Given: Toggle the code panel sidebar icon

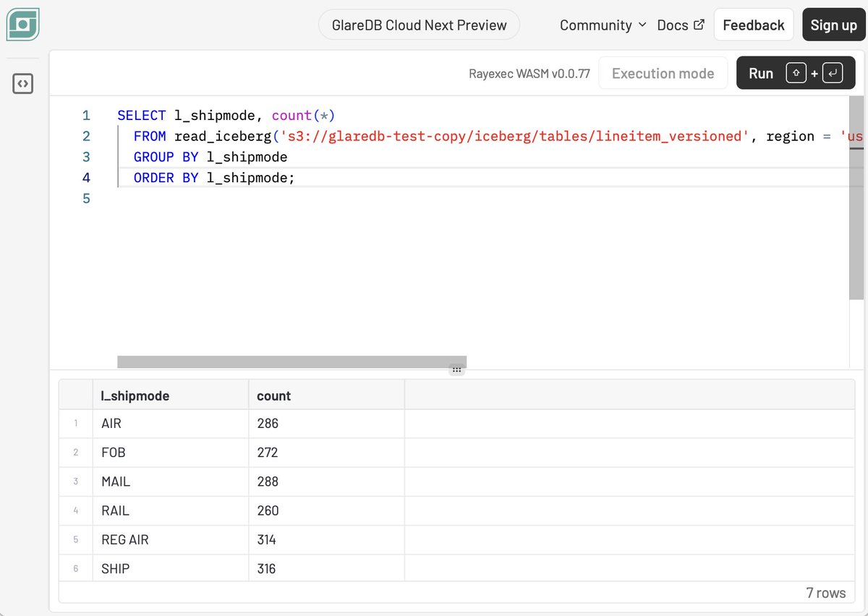Looking at the screenshot, I should coord(22,84).
